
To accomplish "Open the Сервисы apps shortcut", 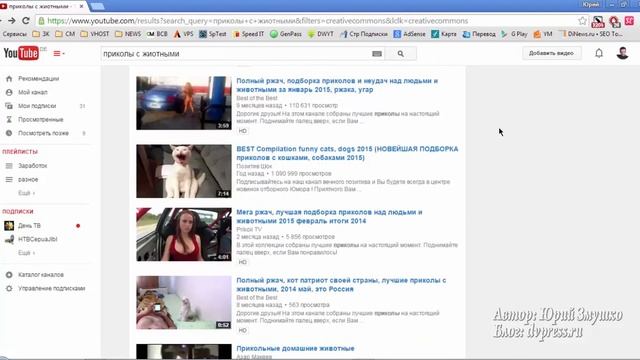I will click(x=14, y=34).
